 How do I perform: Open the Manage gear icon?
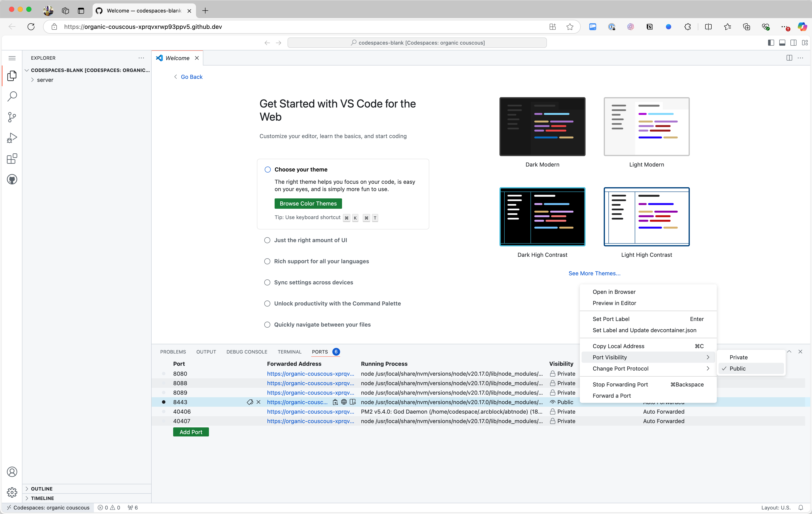(12, 492)
